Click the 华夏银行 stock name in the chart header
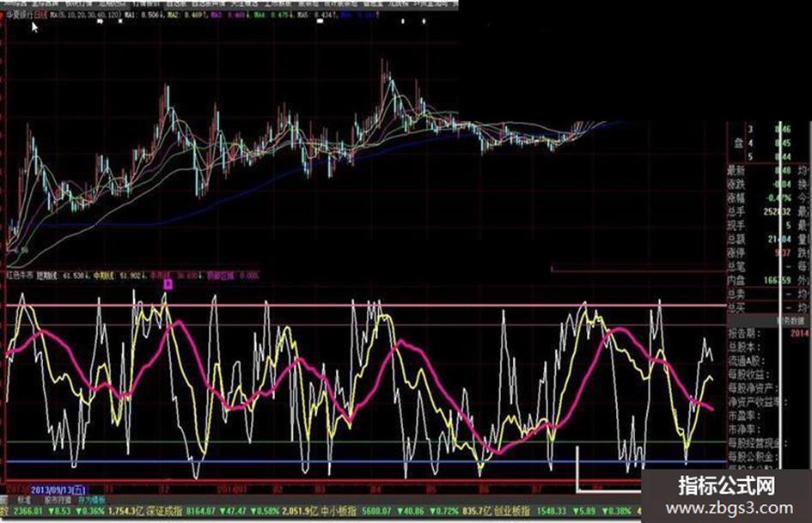 [x=21, y=15]
